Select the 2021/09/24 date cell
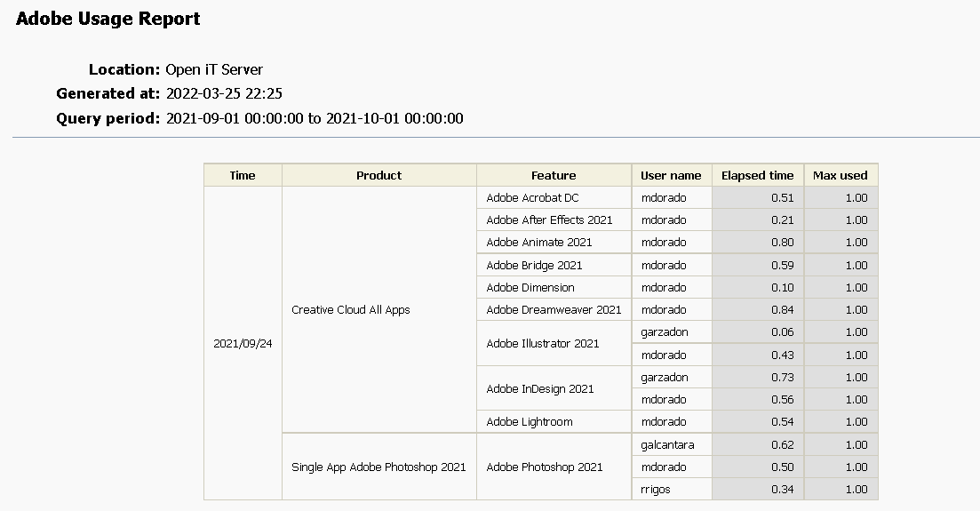This screenshot has height=511, width=980. pyautogui.click(x=243, y=343)
